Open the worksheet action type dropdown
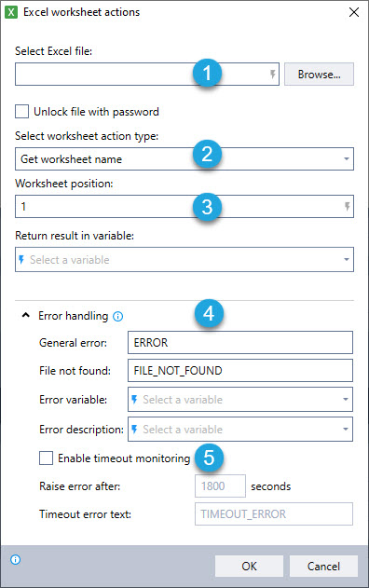The image size is (369, 588). point(184,159)
